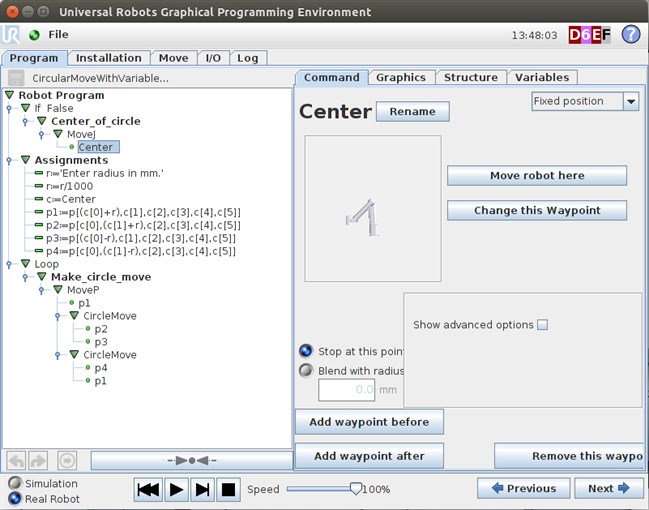
Task: Click the assignment icon for c:=Center
Action: (x=39, y=199)
